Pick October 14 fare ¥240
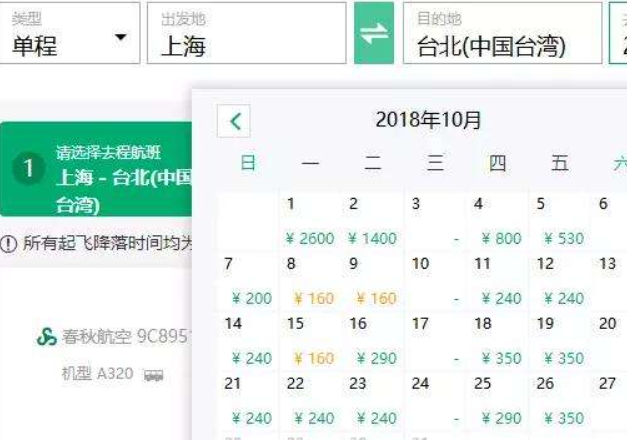The width and height of the screenshot is (627, 440). tap(248, 342)
